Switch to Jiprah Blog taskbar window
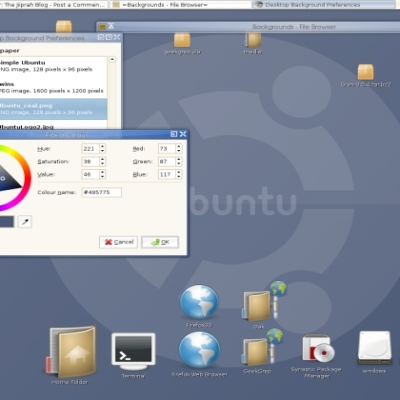The image size is (400, 400). tap(53, 5)
